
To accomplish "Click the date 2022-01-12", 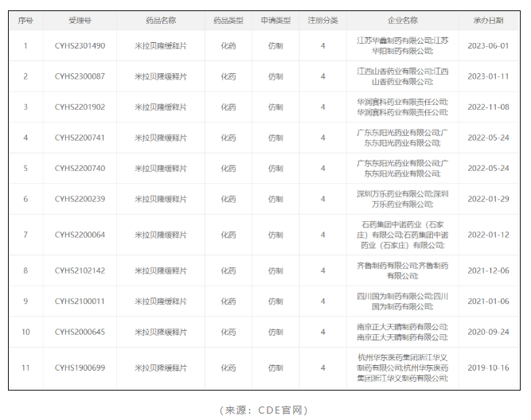I will 488,235.
